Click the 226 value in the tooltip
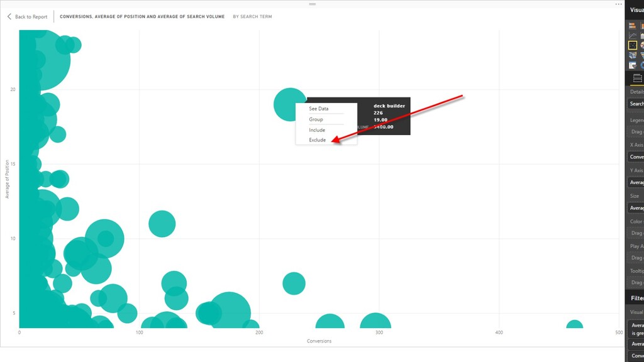This screenshot has width=644, height=362. [378, 113]
